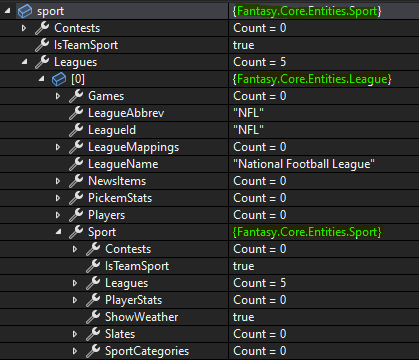Click the wrench icon beside PickemStats
This screenshot has height=360, width=419.
point(76,198)
